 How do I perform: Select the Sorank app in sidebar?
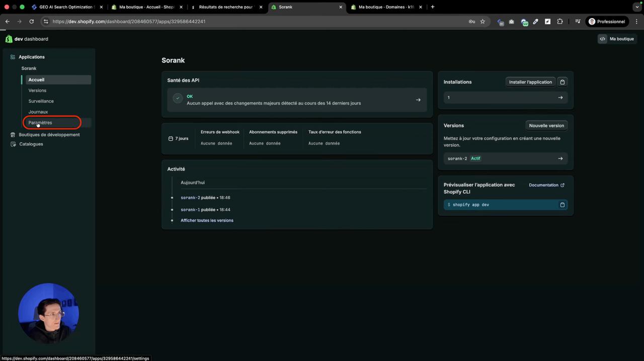29,68
